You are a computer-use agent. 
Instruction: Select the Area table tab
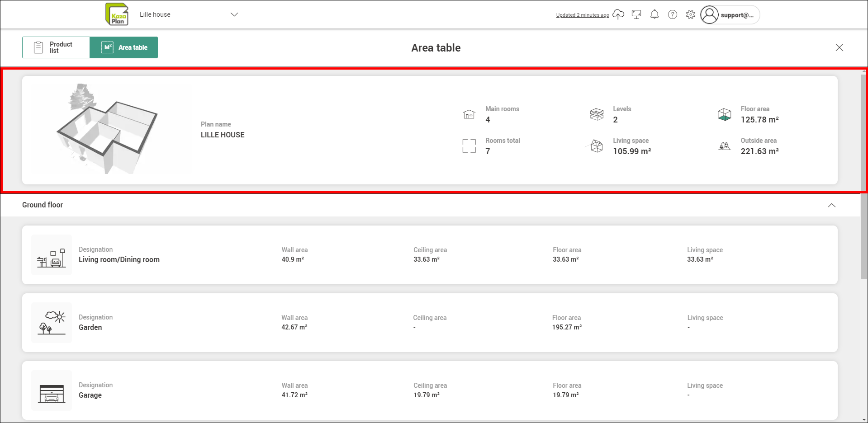click(x=124, y=47)
